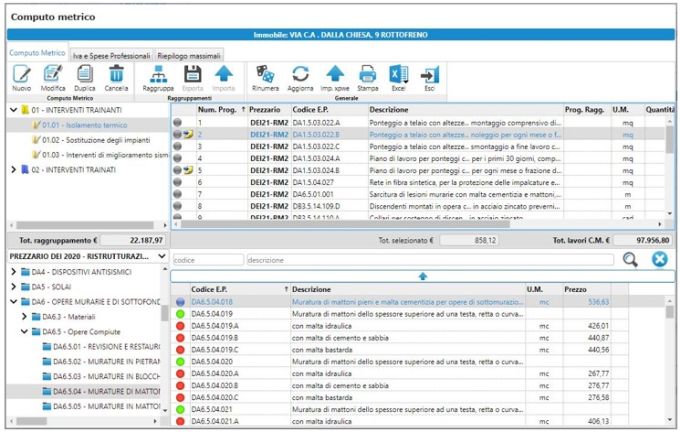Collapse the 01 - INTERVENTI TRAINANTI node
680x432 pixels.
pyautogui.click(x=12, y=110)
